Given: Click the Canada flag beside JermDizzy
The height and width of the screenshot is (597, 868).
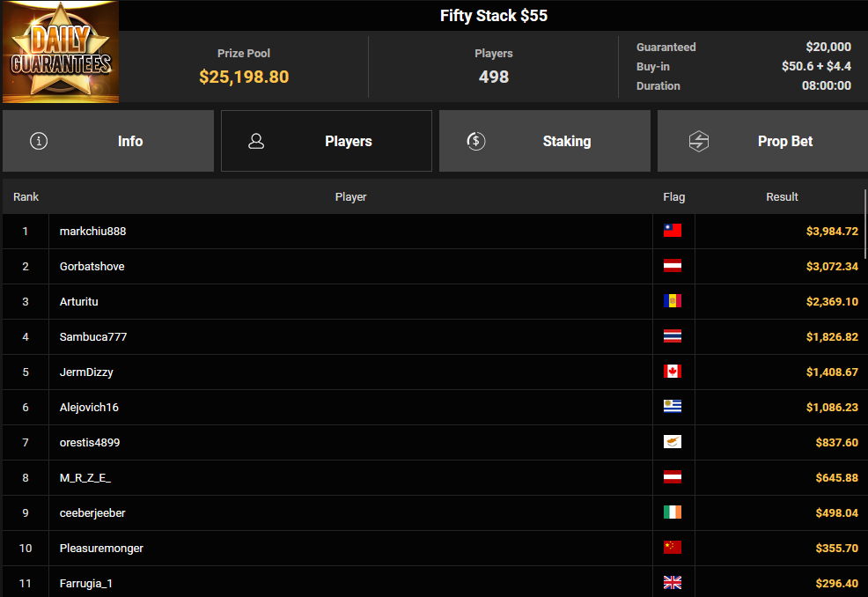Looking at the screenshot, I should pyautogui.click(x=673, y=371).
